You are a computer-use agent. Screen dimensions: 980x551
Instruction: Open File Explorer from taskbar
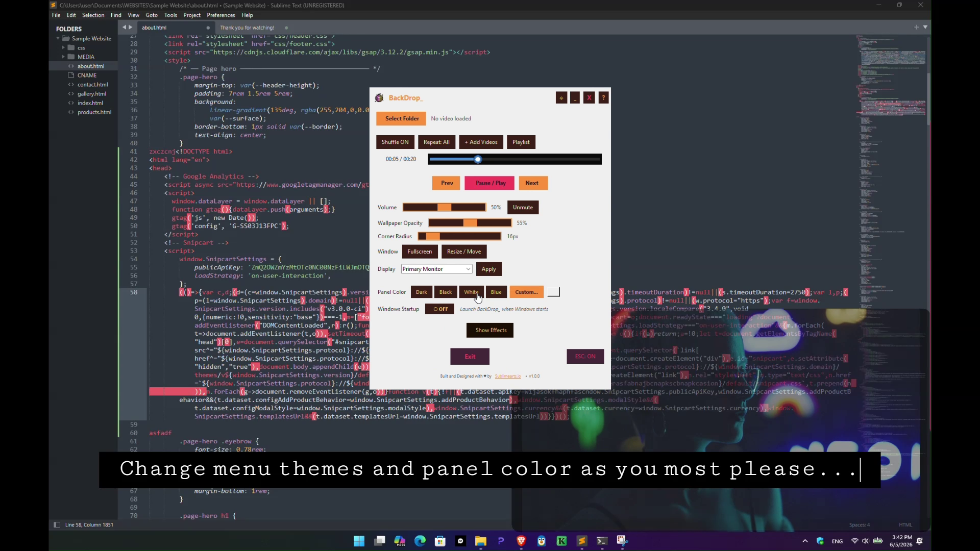[481, 541]
